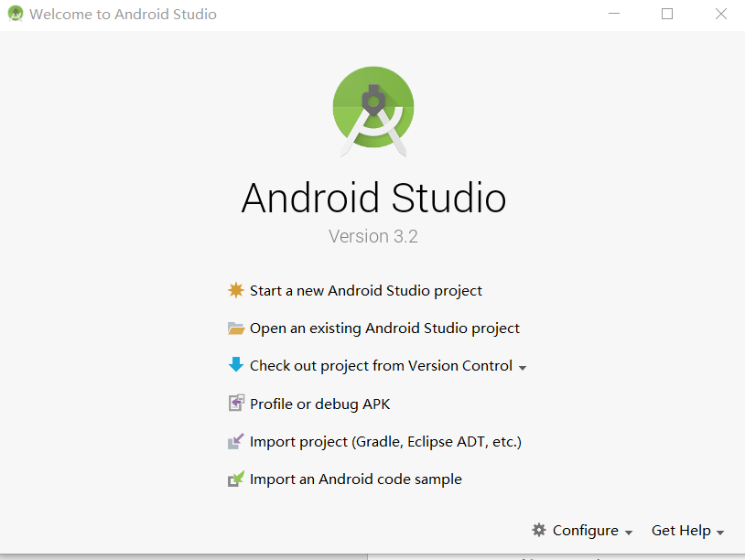The width and height of the screenshot is (745, 560).
Task: Click the Profile or debug APK icon
Action: [x=236, y=404]
